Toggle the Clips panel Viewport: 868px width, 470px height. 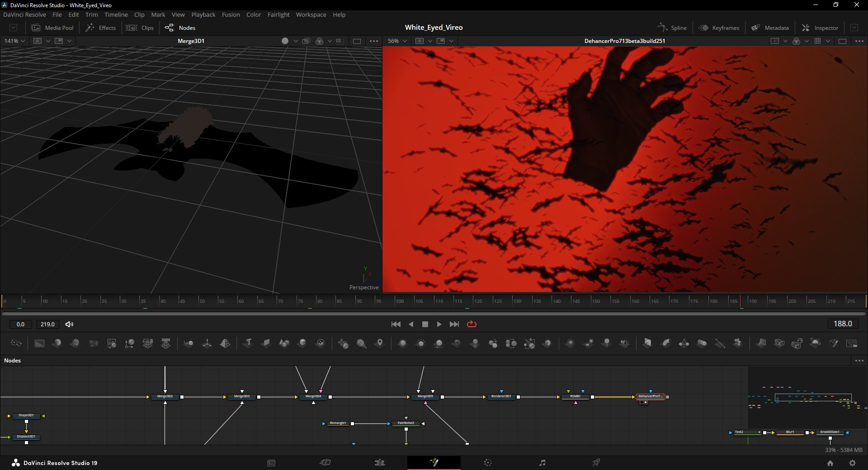[140, 28]
